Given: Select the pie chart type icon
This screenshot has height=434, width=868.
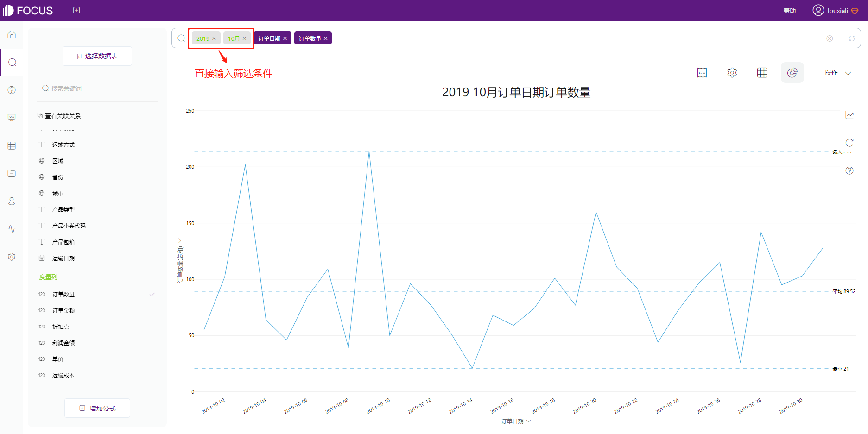Looking at the screenshot, I should 792,72.
